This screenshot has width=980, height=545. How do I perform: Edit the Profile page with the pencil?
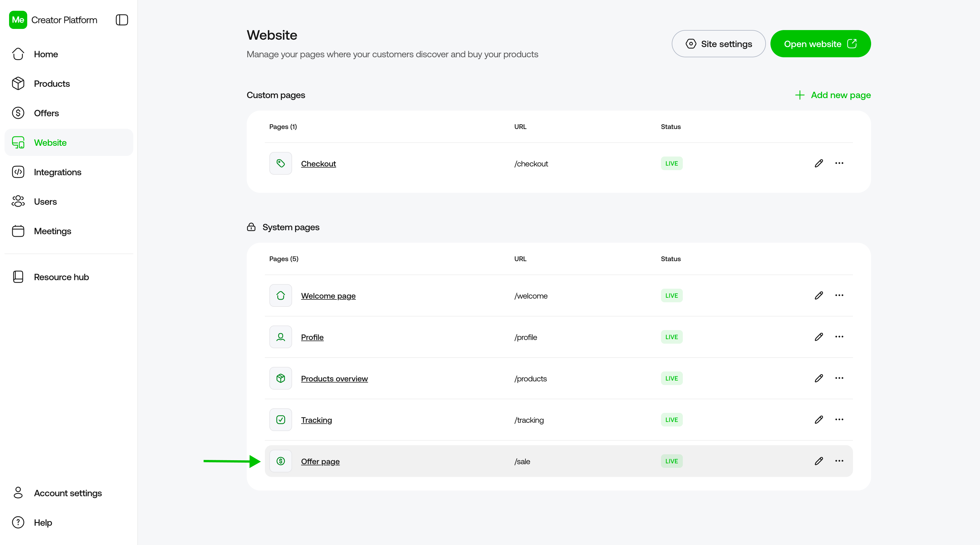(819, 337)
